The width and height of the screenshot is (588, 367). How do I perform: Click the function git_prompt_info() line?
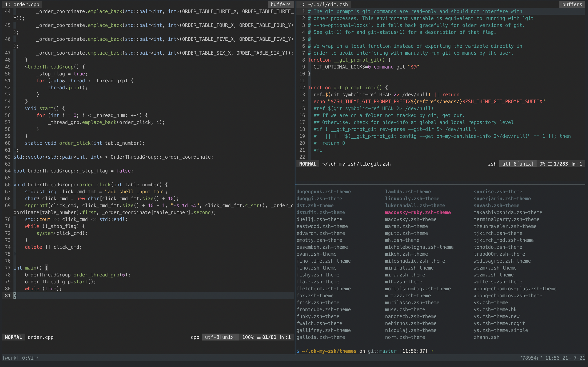(x=348, y=88)
